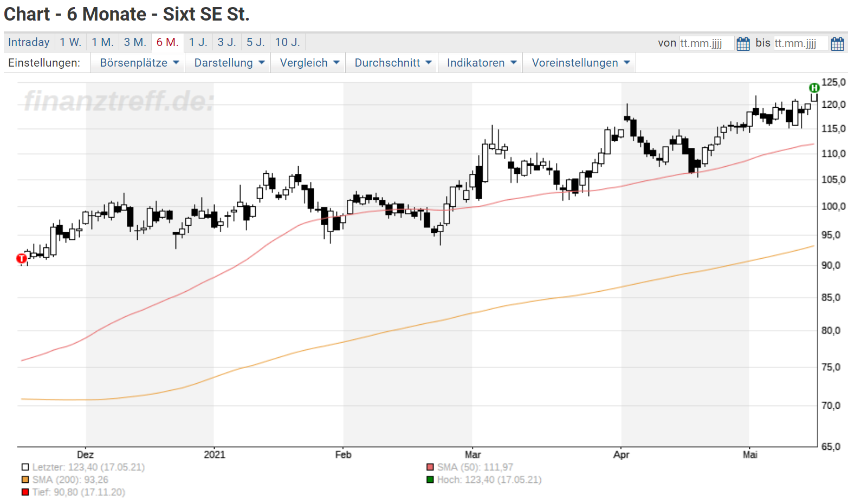Click the red T low marker
Screen dimensions: 848x504
[22, 258]
